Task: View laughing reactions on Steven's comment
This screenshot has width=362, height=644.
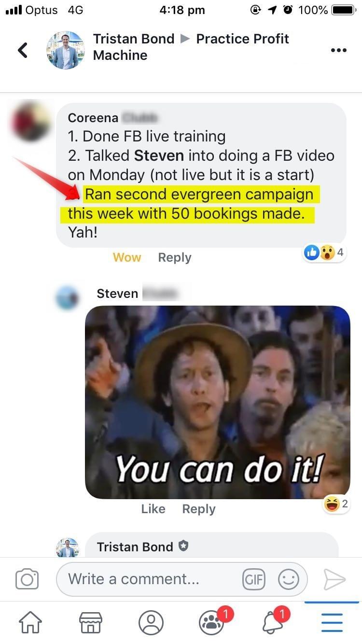Action: [337, 504]
